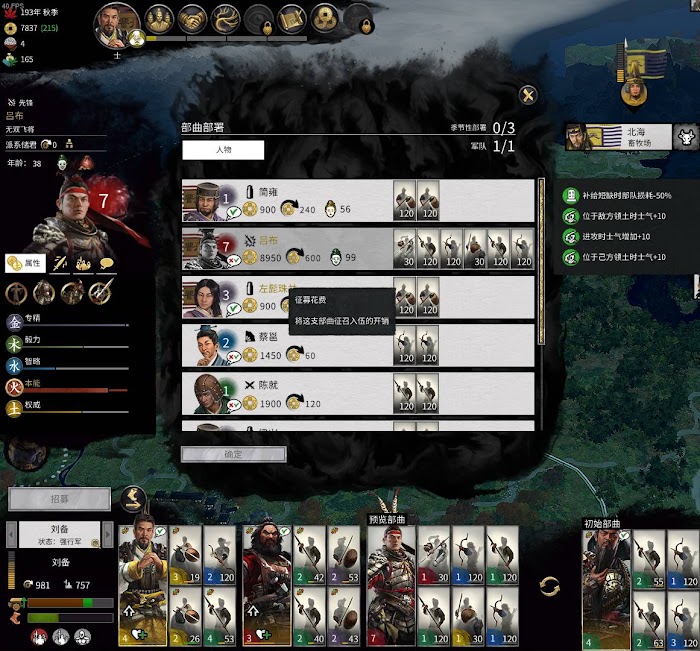Select the speech bubble tab icon

[x=106, y=263]
